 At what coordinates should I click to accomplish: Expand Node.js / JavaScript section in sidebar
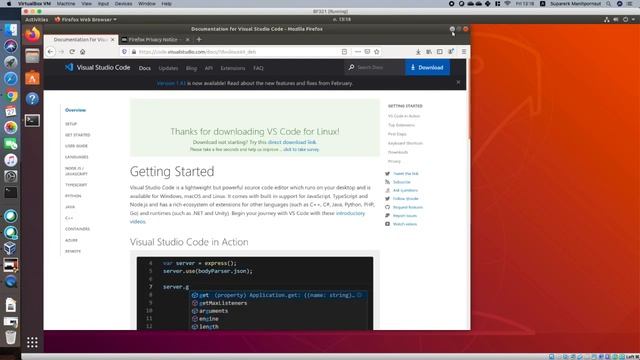click(76, 171)
